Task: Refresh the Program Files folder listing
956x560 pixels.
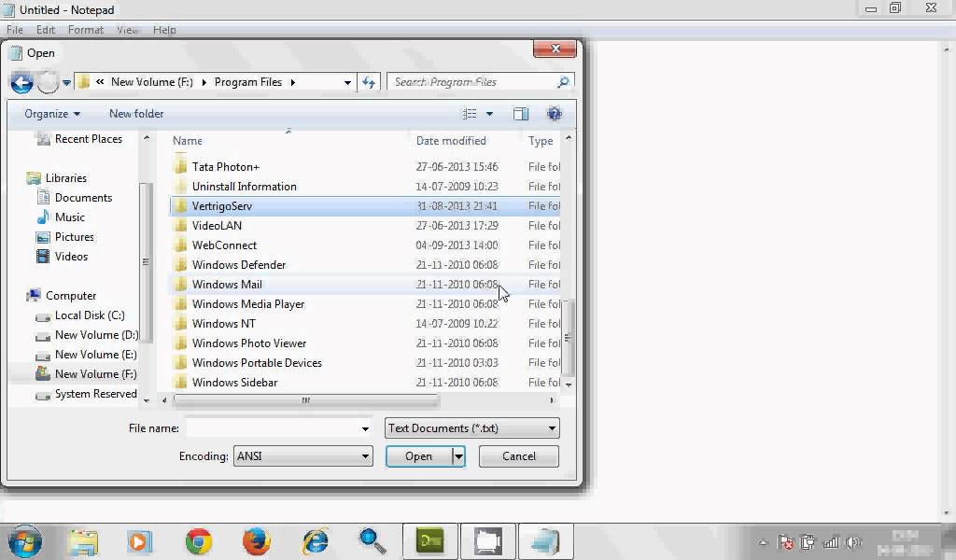Action: click(x=369, y=82)
